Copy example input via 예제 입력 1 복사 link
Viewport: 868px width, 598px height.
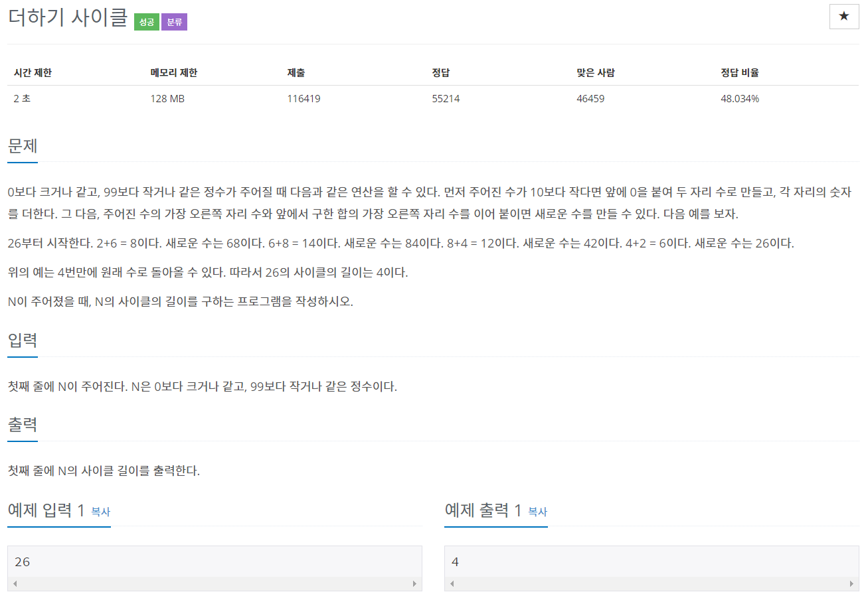[100, 512]
